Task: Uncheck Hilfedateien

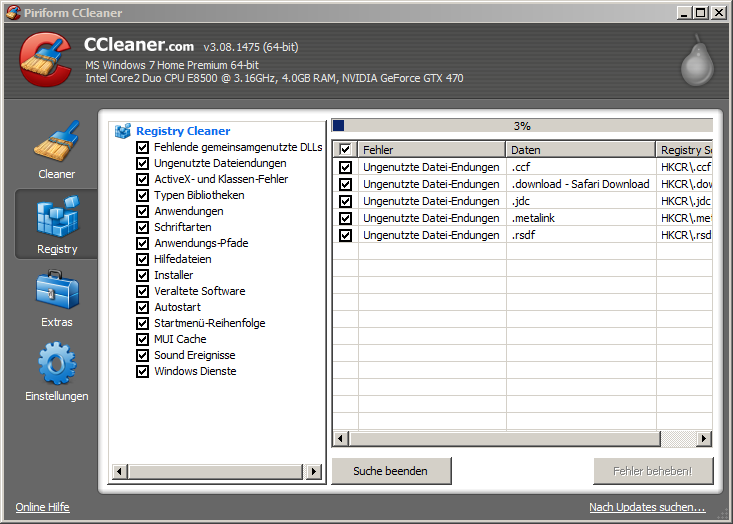Action: pos(142,259)
